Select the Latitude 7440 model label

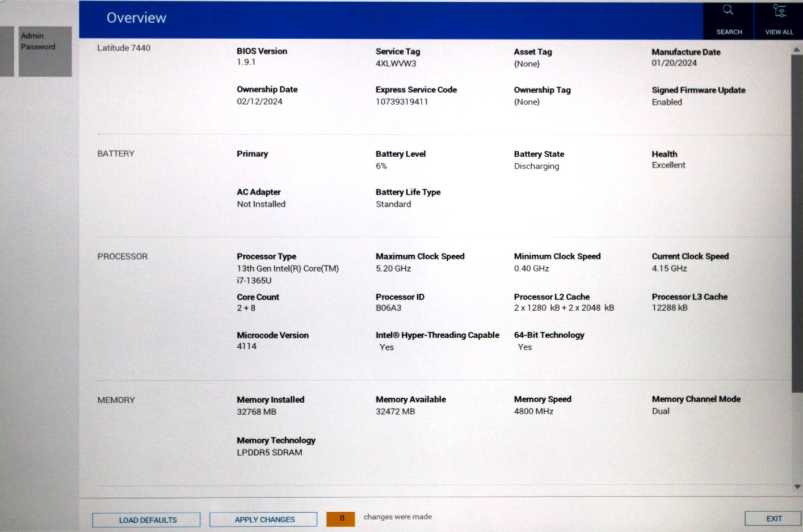click(124, 48)
